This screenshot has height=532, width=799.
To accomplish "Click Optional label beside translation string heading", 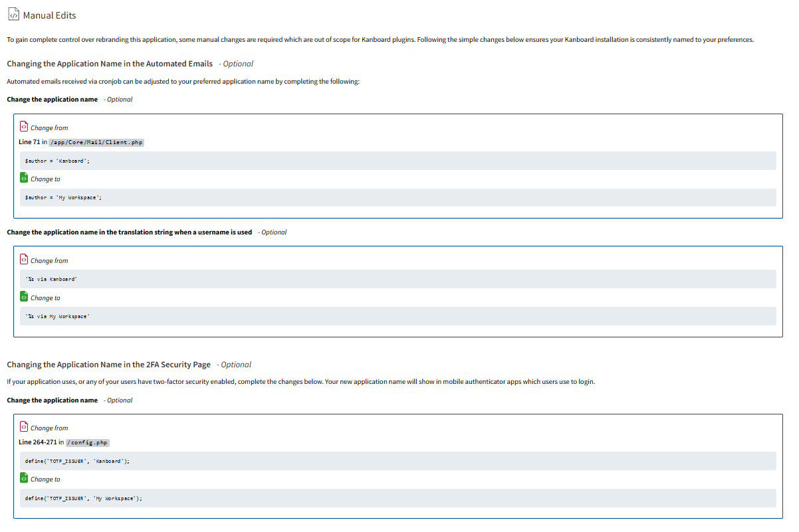I will [x=273, y=232].
